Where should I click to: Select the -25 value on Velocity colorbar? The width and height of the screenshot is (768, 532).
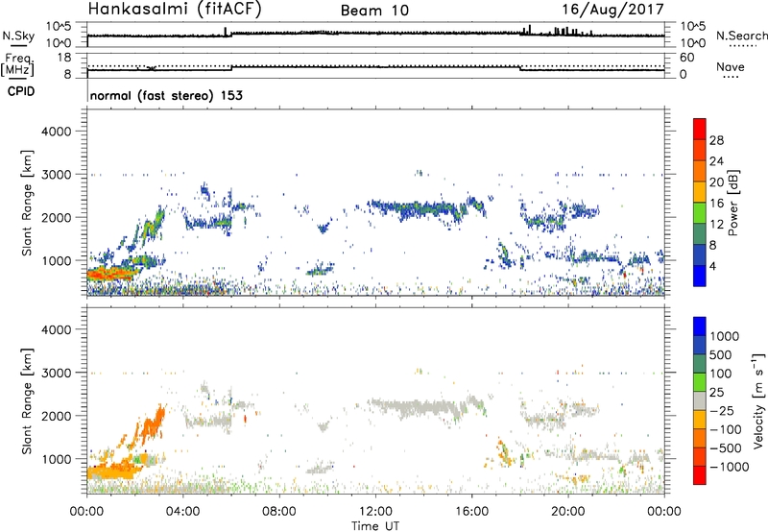click(722, 410)
